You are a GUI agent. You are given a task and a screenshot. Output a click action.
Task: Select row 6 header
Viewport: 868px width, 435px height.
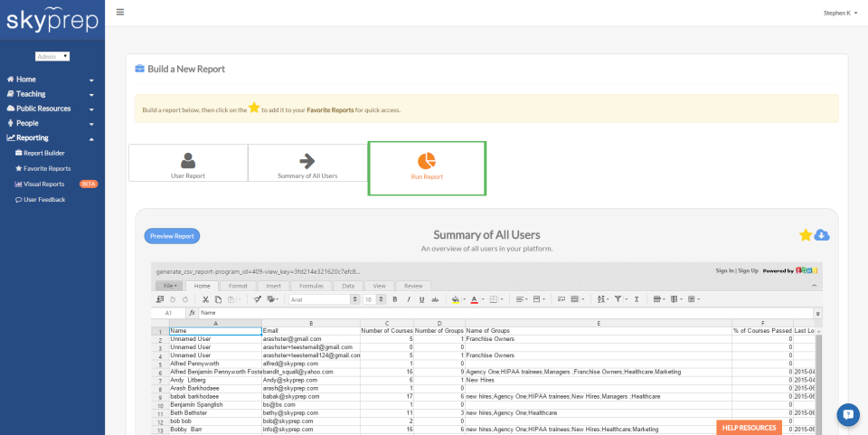pos(160,373)
